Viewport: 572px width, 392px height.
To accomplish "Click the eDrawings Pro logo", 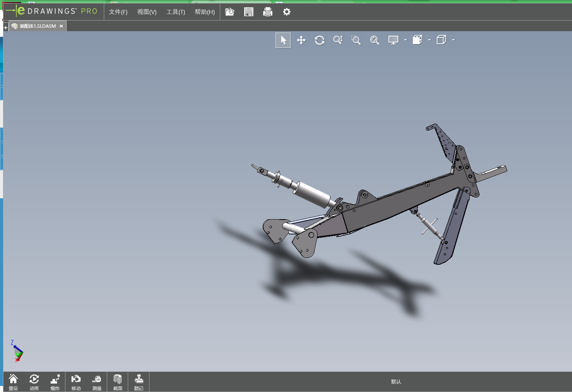I will [52, 11].
